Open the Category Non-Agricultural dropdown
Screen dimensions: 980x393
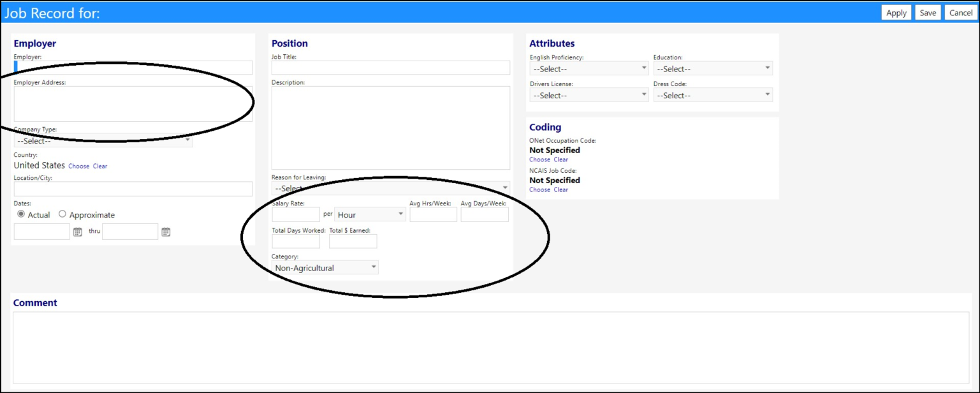pos(325,268)
